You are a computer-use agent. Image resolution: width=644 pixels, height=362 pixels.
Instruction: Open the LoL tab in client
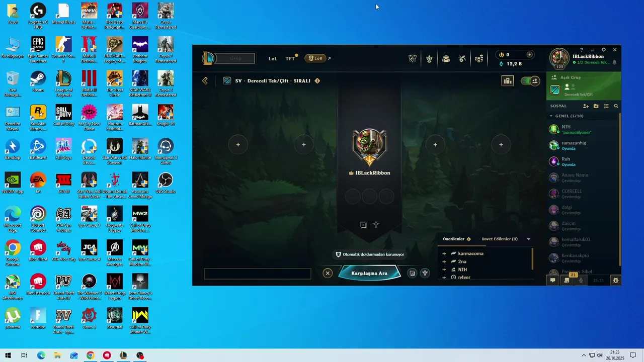point(273,58)
